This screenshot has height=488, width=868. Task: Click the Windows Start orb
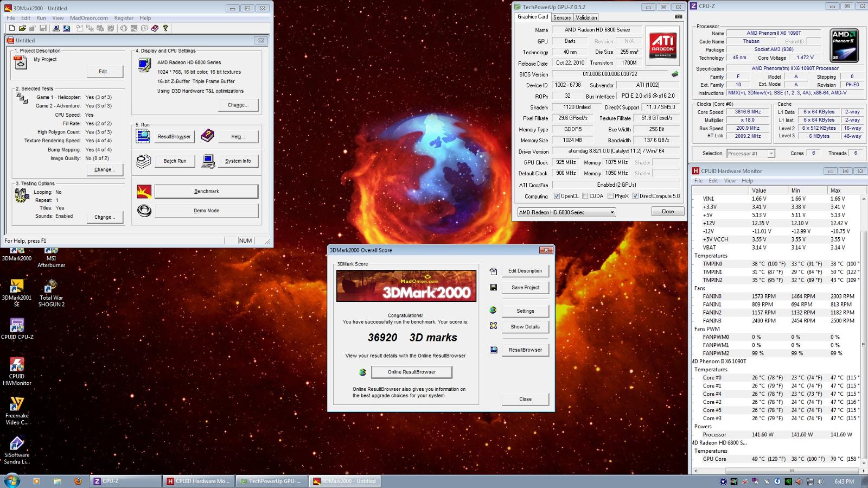12,480
